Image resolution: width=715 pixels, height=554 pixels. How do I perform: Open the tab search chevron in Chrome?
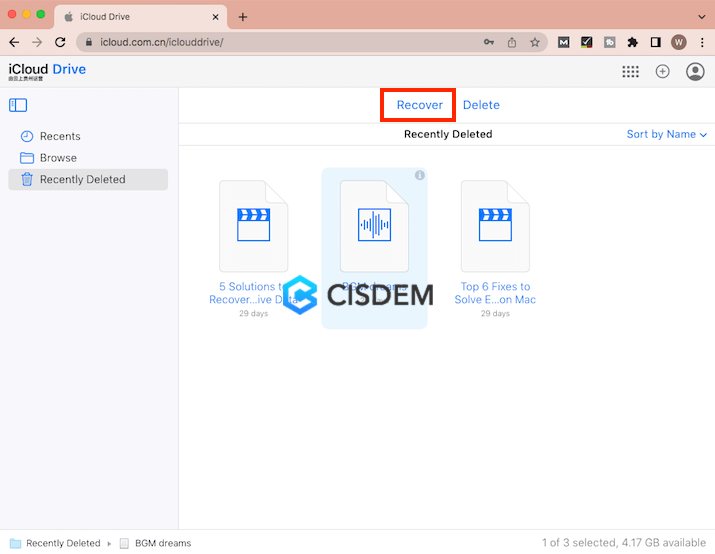click(x=701, y=17)
